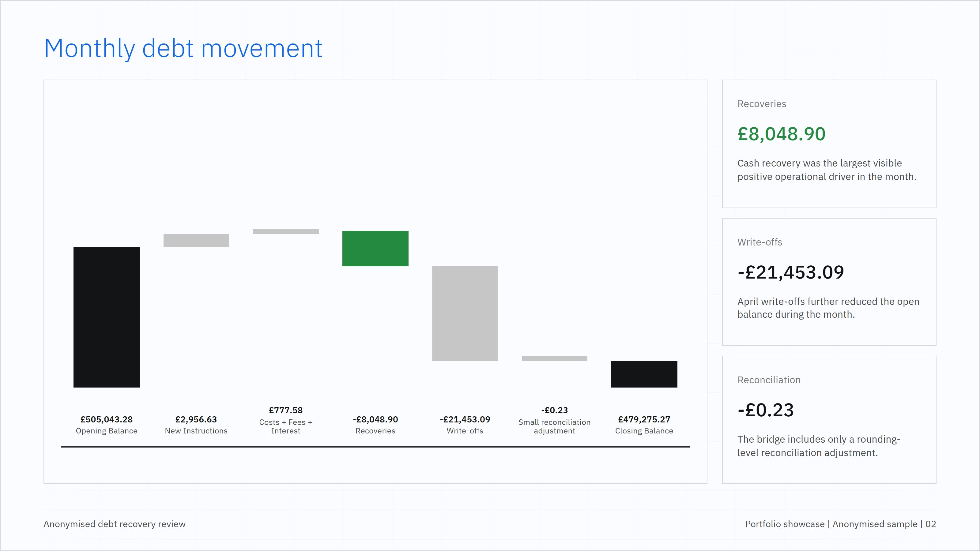Click the 'Opening Balance' axis label
The height and width of the screenshot is (551, 980).
pyautogui.click(x=107, y=431)
